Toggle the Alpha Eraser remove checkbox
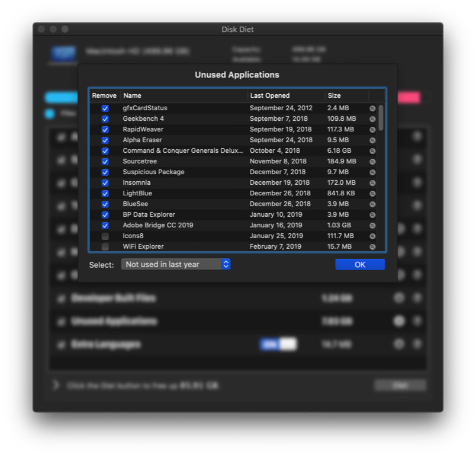The height and width of the screenshot is (456, 476). 105,140
